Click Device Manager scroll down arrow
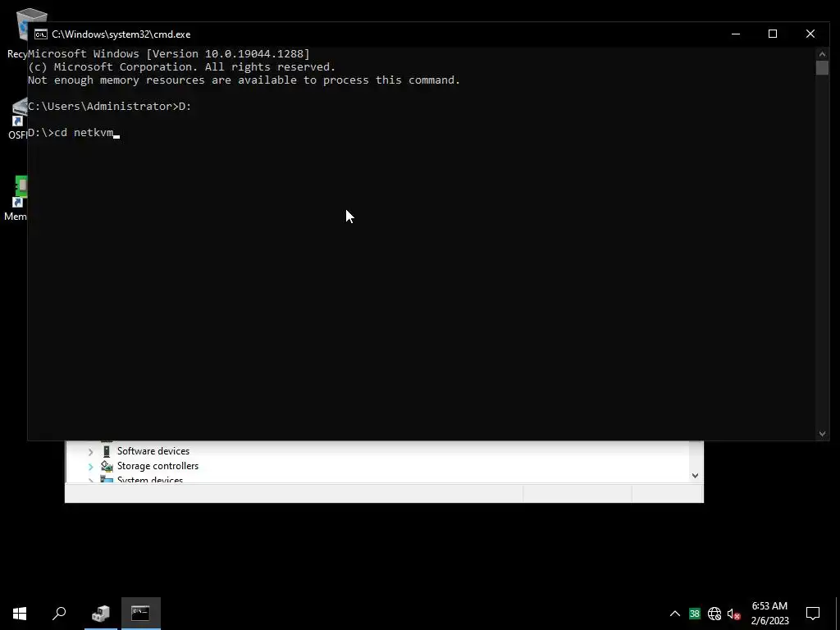 click(x=695, y=476)
